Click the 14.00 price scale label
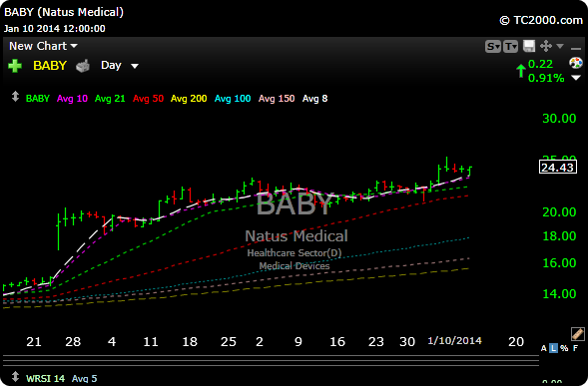Screen dimensions: 588x386 (x=559, y=294)
